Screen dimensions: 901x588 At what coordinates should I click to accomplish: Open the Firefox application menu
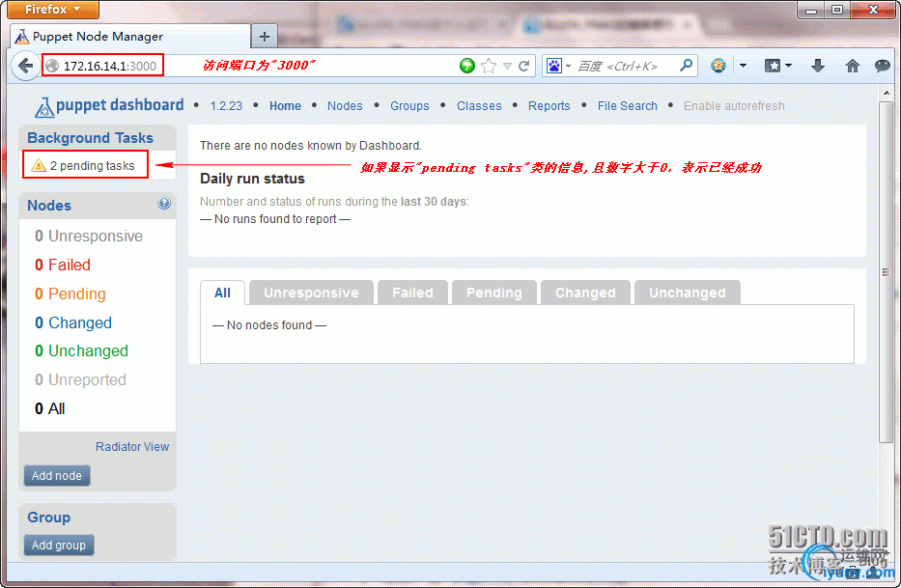click(x=53, y=10)
